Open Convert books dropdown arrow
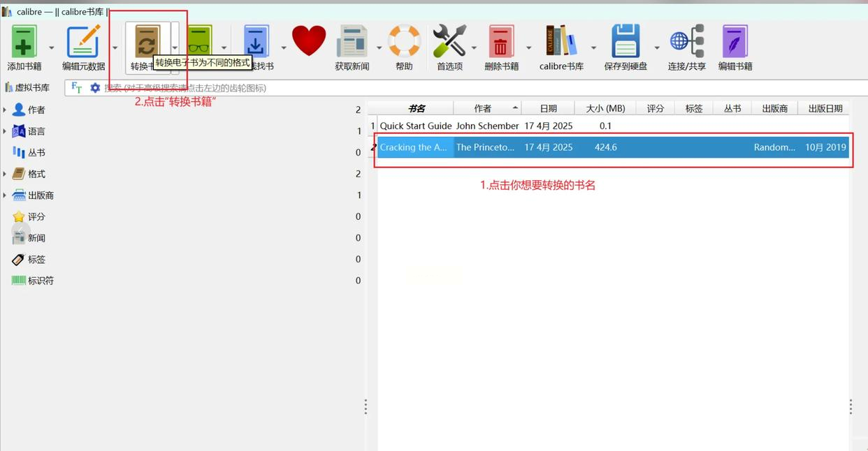 coord(175,48)
